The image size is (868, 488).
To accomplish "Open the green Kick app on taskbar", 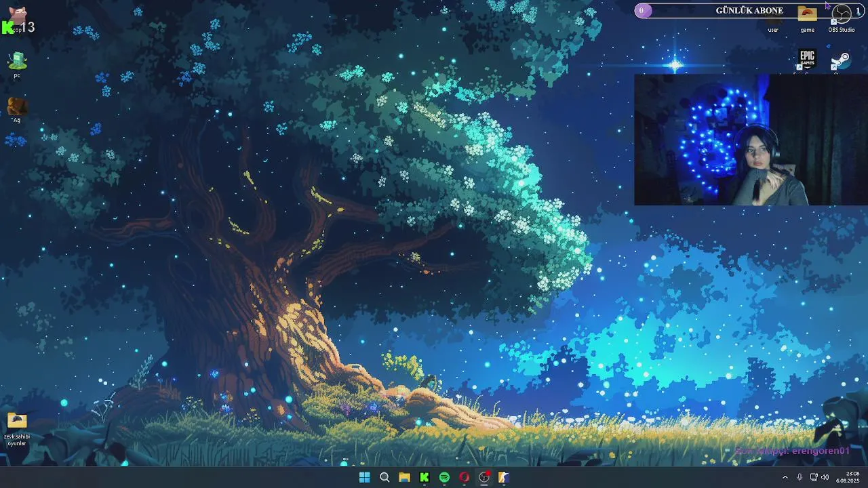I will (425, 477).
